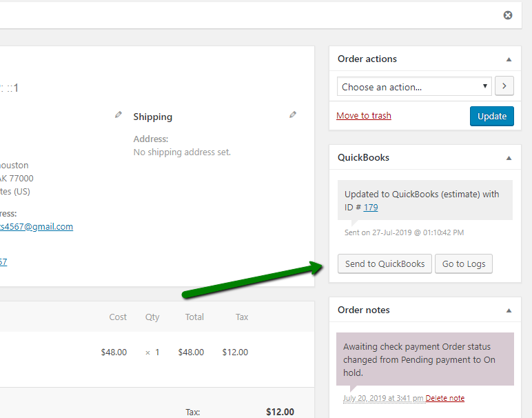Dismiss the notice with the X icon
The image size is (532, 418).
click(x=508, y=15)
